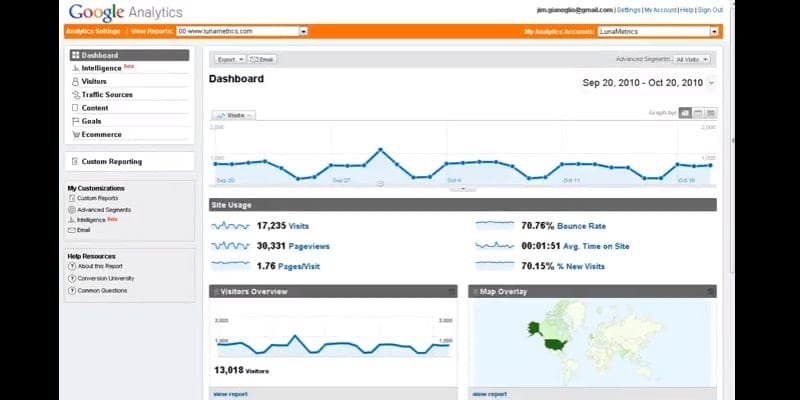Open Settings link in header

[628, 10]
